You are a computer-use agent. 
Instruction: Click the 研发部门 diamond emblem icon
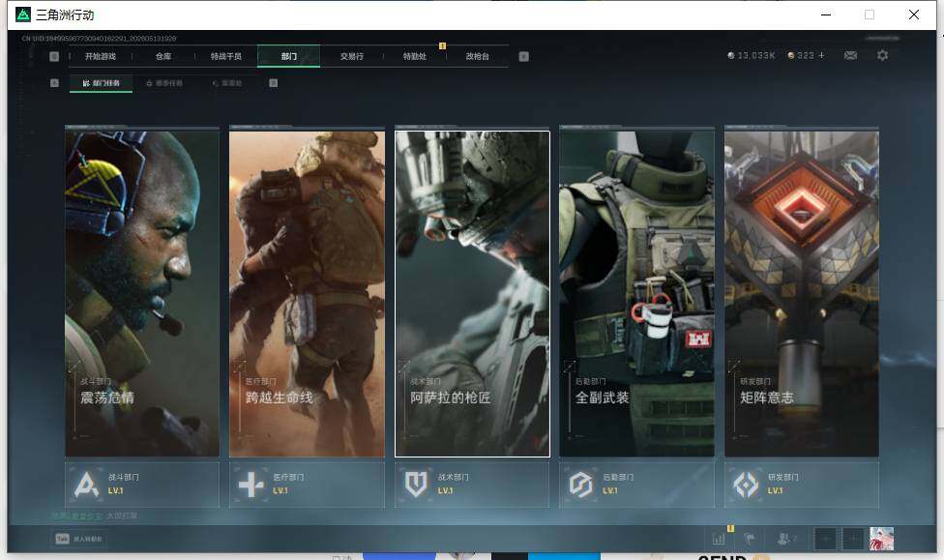[x=746, y=485]
